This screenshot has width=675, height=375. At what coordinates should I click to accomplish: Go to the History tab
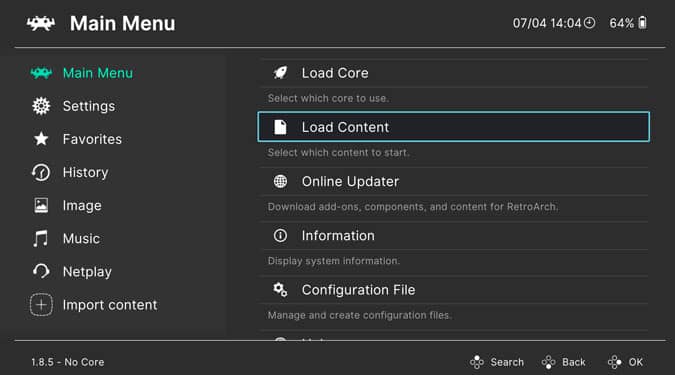pyautogui.click(x=85, y=172)
